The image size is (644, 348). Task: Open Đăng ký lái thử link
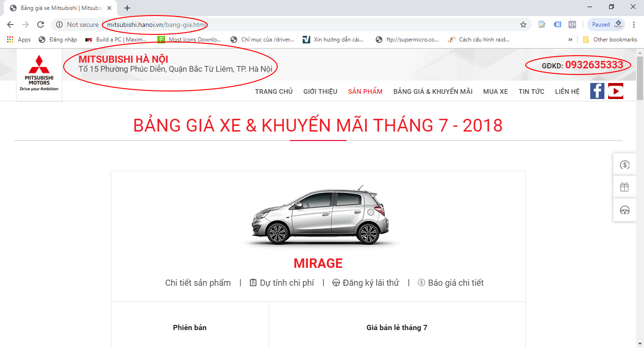point(366,283)
